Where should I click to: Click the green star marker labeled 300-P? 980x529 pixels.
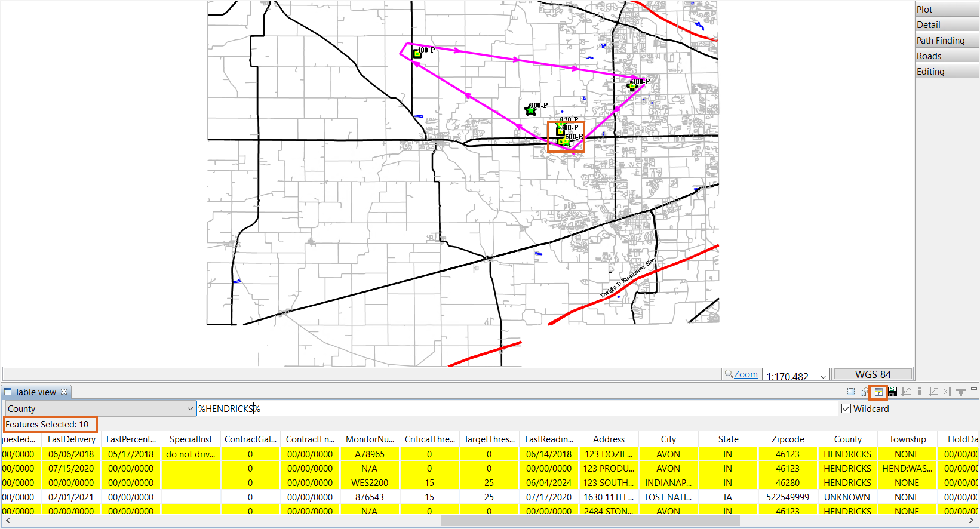pos(530,110)
